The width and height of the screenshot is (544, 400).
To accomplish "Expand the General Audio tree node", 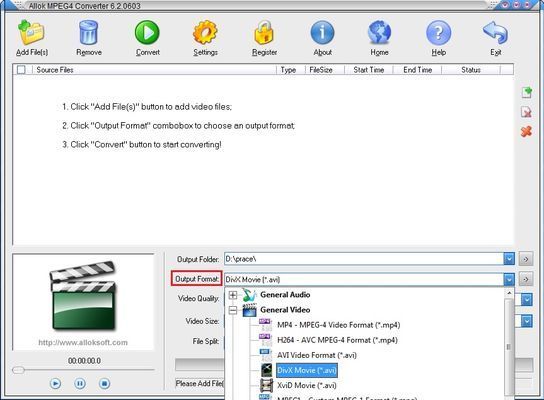I will tap(233, 295).
